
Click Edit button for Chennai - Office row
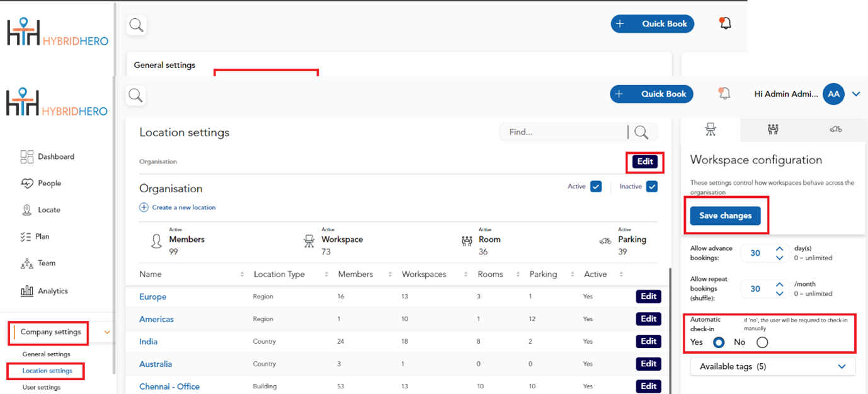648,386
